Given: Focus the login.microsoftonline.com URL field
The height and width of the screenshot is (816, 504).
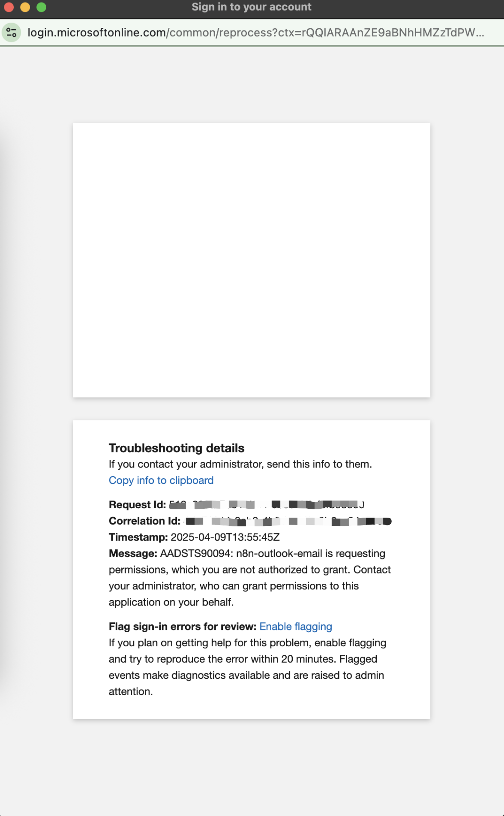Looking at the screenshot, I should coord(255,33).
